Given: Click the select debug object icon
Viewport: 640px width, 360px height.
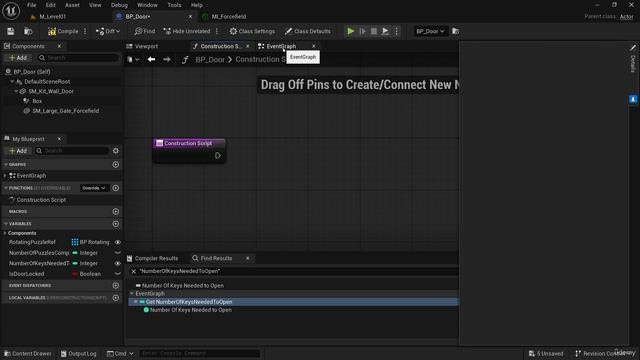Looking at the screenshot, I should point(456,31).
